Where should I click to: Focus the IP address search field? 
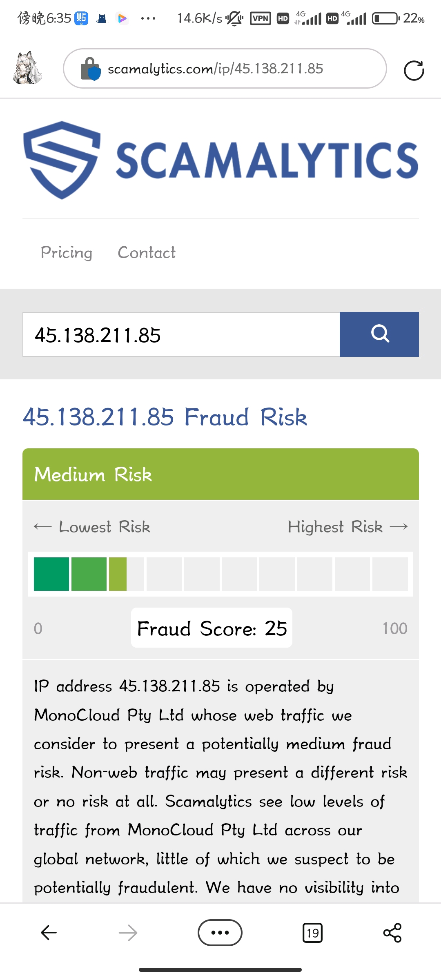pyautogui.click(x=181, y=334)
